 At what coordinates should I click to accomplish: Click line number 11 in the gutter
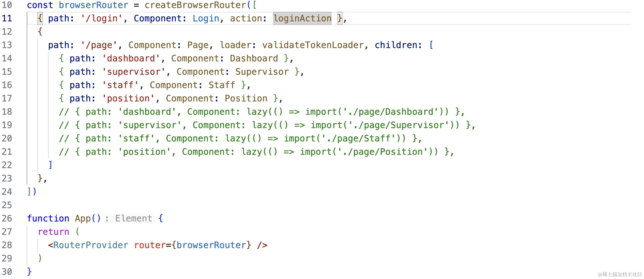click(7, 18)
